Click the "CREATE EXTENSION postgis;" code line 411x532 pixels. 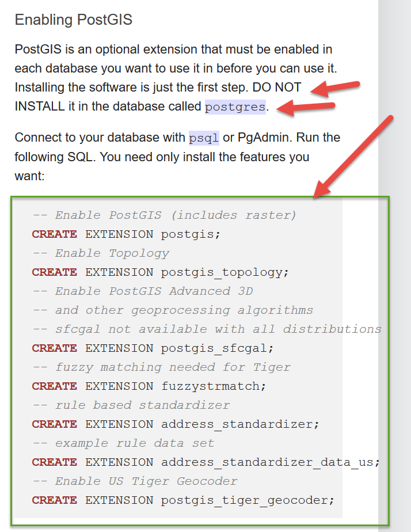(x=126, y=234)
